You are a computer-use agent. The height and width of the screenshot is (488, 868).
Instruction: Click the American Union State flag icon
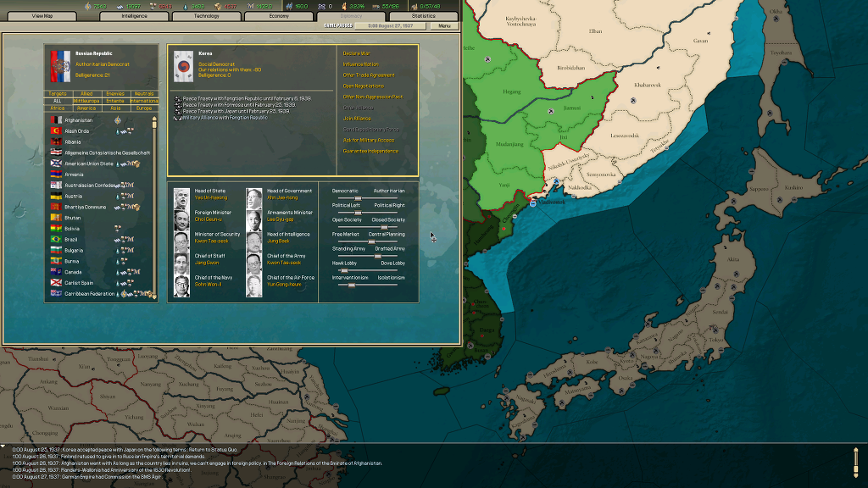pos(56,164)
